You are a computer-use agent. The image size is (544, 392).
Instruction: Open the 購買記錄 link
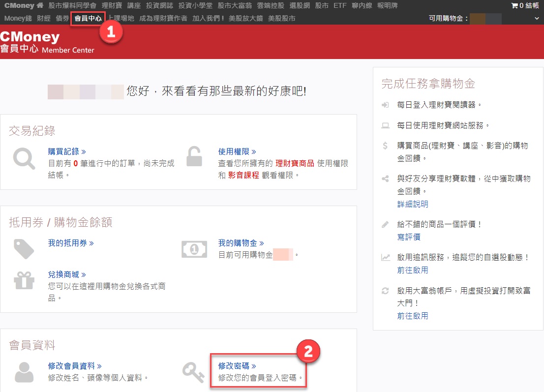(x=67, y=151)
